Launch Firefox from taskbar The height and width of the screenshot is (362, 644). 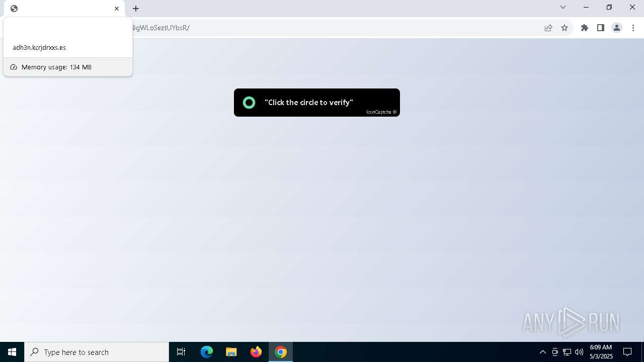256,352
